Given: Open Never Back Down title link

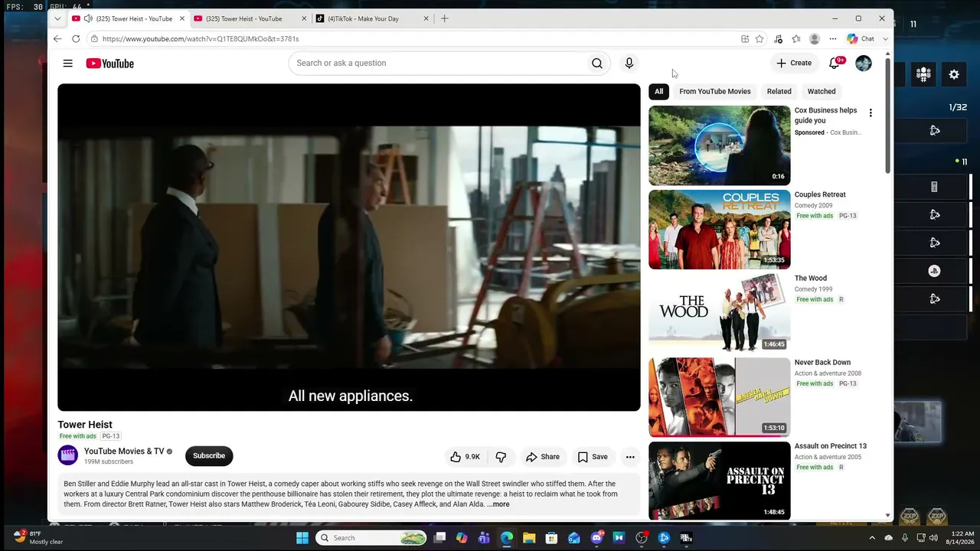Looking at the screenshot, I should [x=822, y=363].
